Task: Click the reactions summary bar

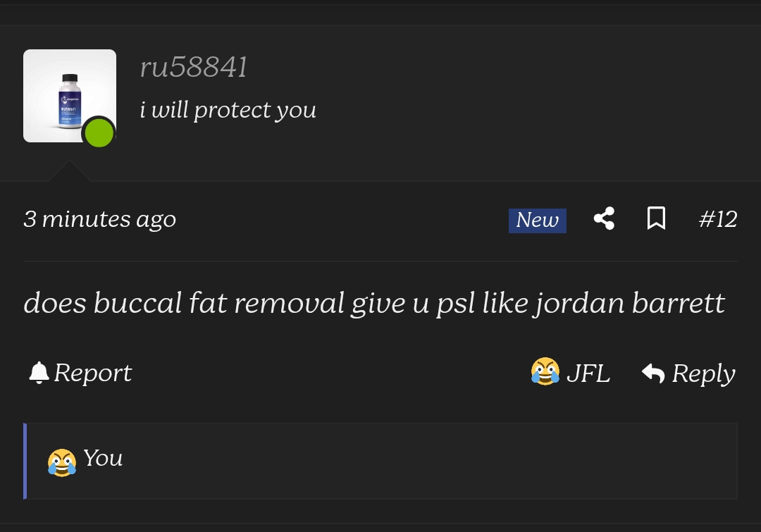Action: point(380,461)
